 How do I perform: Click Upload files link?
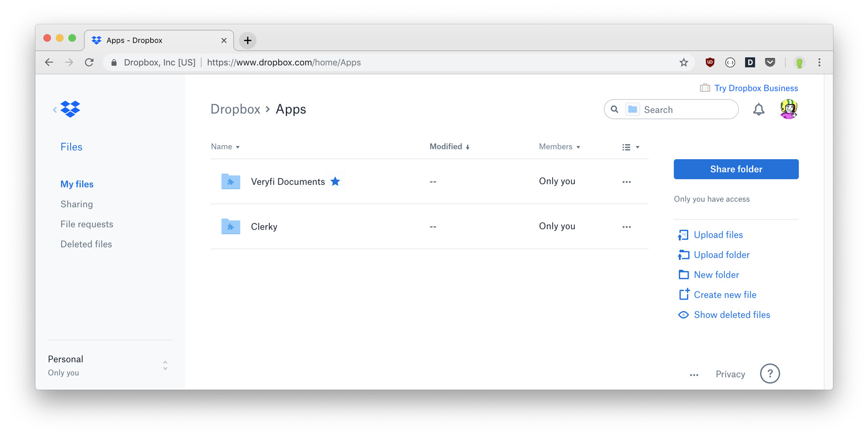pyautogui.click(x=710, y=235)
